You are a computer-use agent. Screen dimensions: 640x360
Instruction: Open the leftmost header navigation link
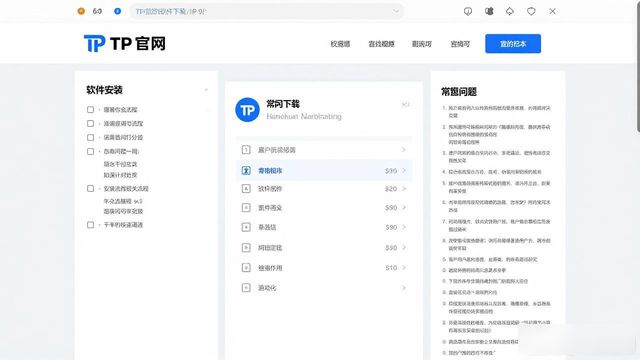(340, 44)
